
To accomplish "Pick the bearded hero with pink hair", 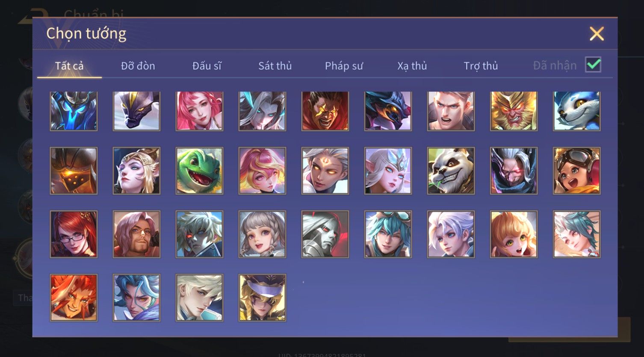I will pyautogui.click(x=136, y=234).
